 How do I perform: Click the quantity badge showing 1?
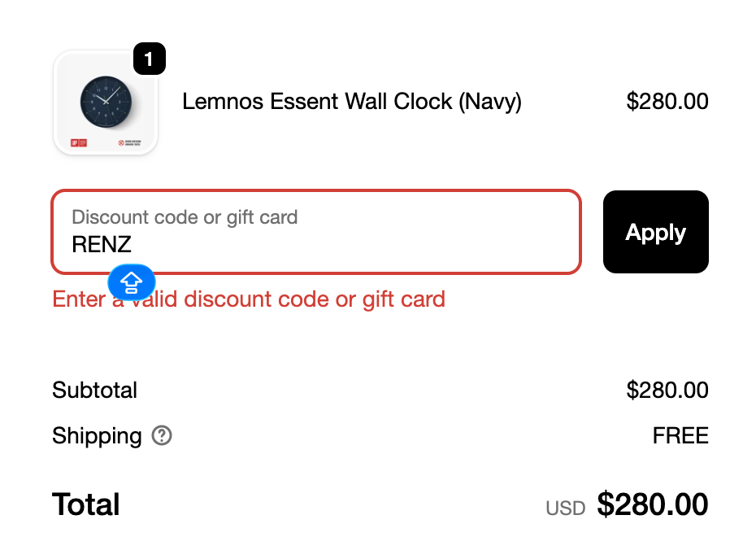tap(150, 59)
